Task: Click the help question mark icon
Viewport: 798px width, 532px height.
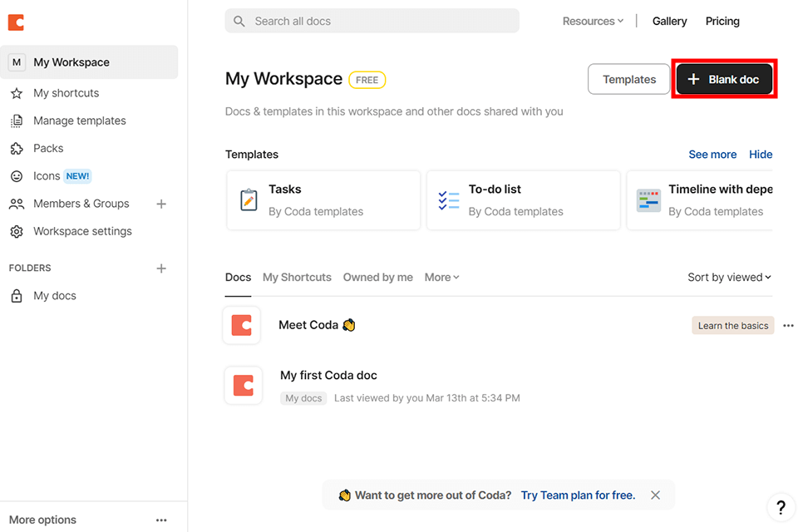Action: click(x=781, y=507)
